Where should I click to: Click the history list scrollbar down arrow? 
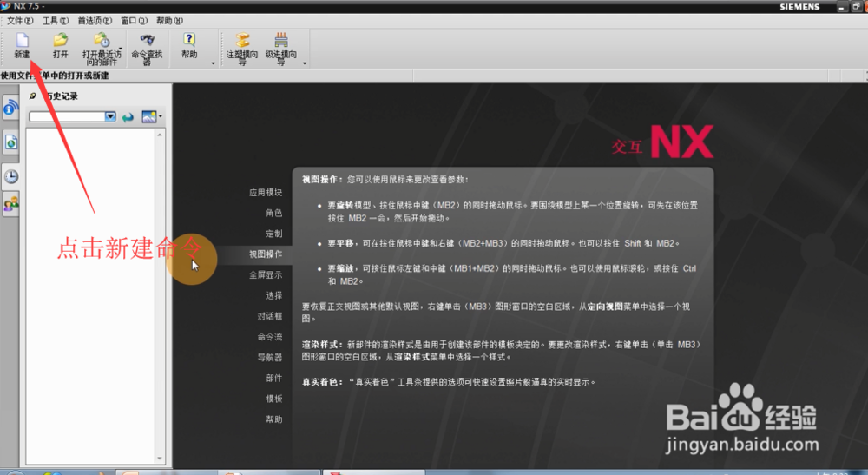click(x=160, y=459)
